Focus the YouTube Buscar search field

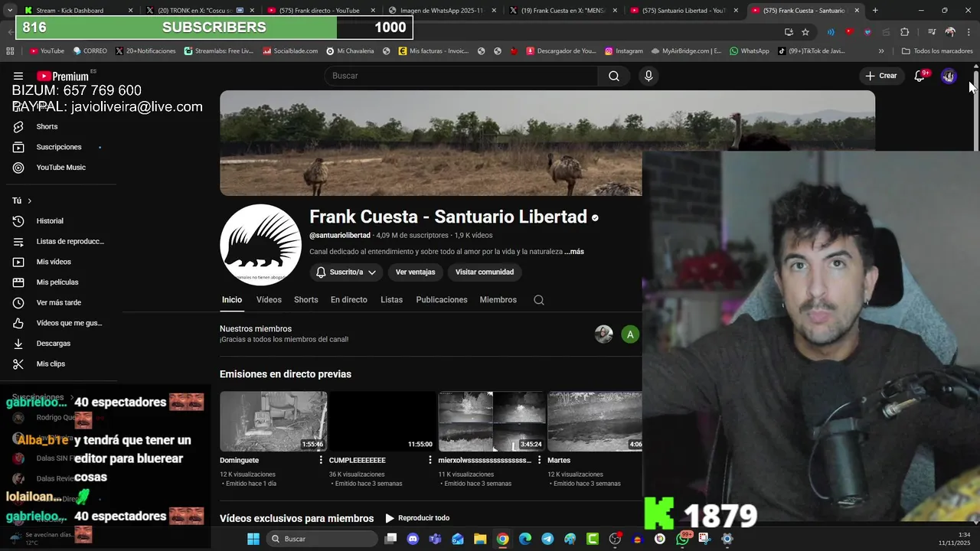(461, 76)
